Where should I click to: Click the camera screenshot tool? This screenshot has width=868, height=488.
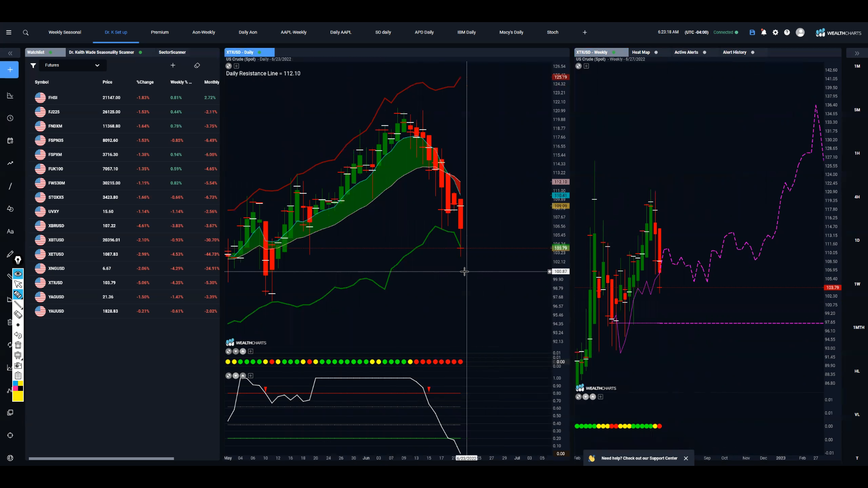click(x=18, y=366)
